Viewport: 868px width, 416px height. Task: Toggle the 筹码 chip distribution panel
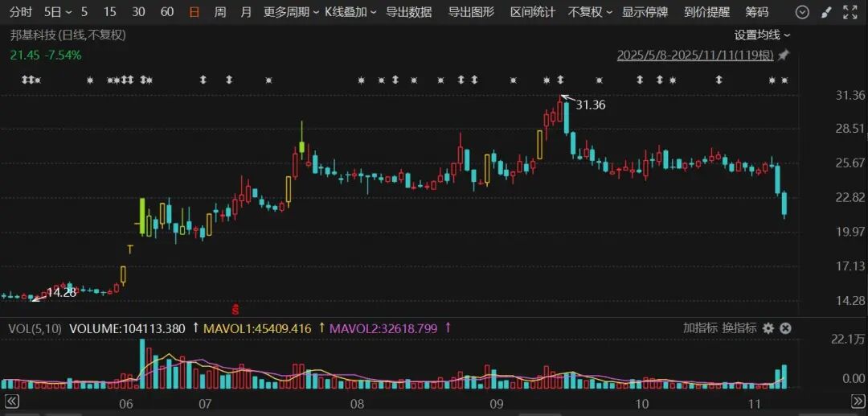coord(756,12)
